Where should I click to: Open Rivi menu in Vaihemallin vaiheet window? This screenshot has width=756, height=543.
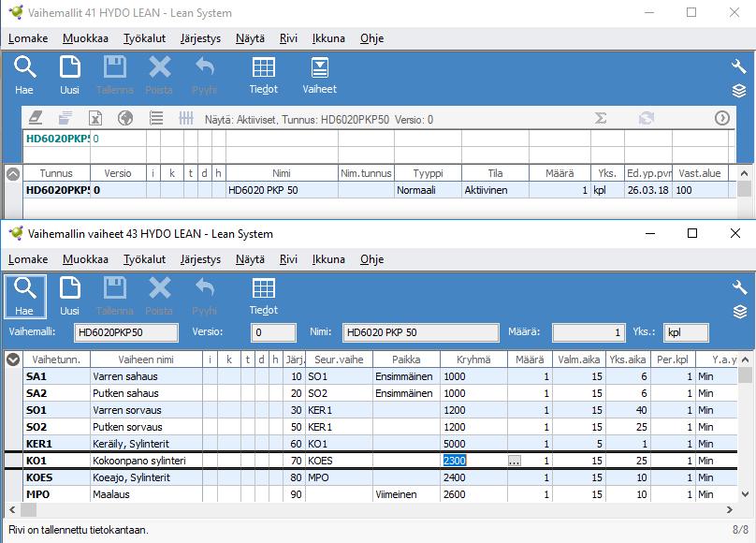pos(288,259)
